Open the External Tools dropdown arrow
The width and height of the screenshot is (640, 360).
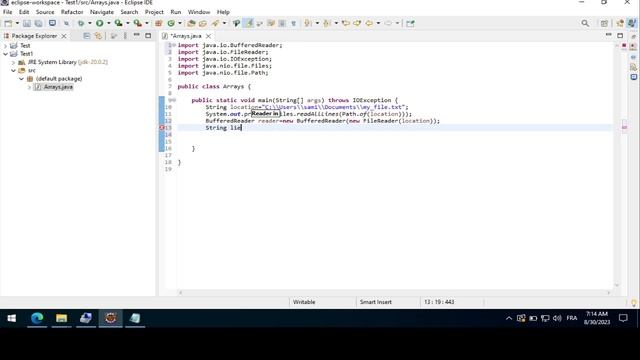pos(147,23)
